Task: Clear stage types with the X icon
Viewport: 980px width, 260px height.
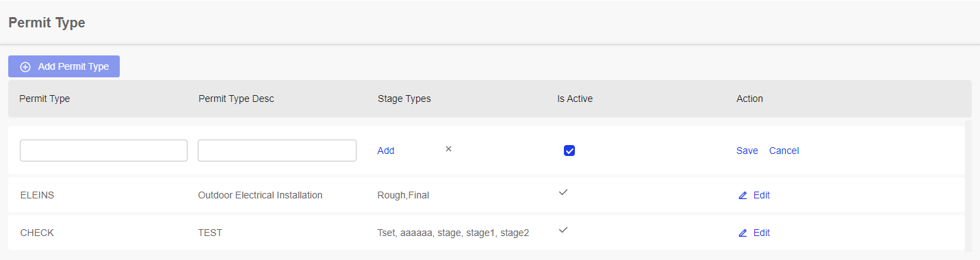Action: [x=448, y=148]
